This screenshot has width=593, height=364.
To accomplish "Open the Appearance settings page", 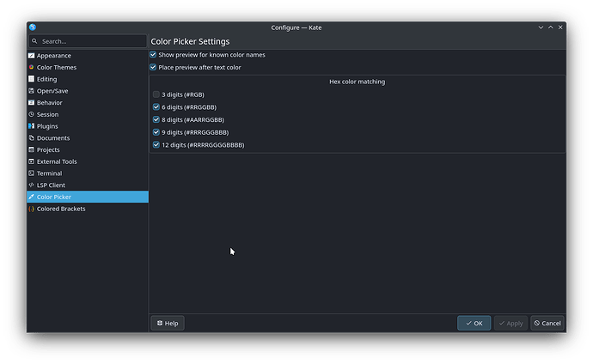I will tap(88, 56).
